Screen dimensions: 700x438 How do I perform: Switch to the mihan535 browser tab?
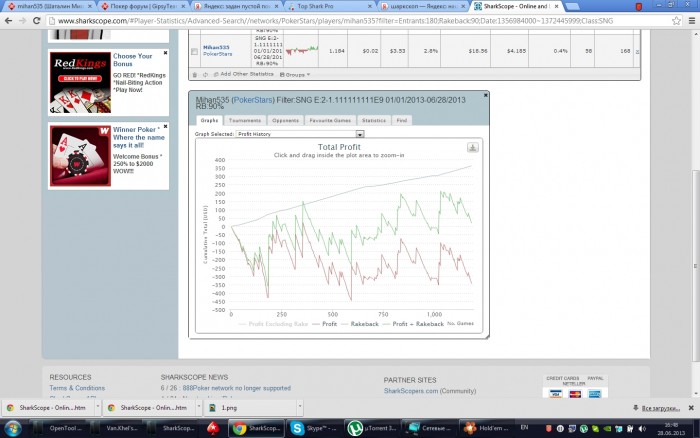pos(49,6)
